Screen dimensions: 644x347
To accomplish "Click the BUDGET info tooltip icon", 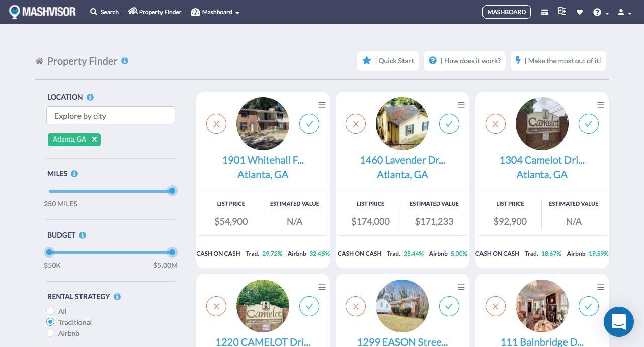I will tap(83, 235).
